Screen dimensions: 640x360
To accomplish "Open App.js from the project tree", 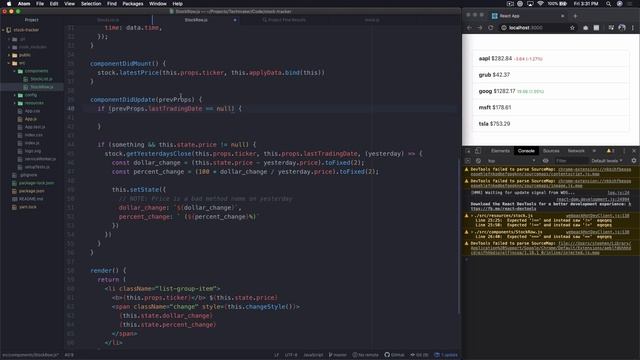I will pos(28,119).
